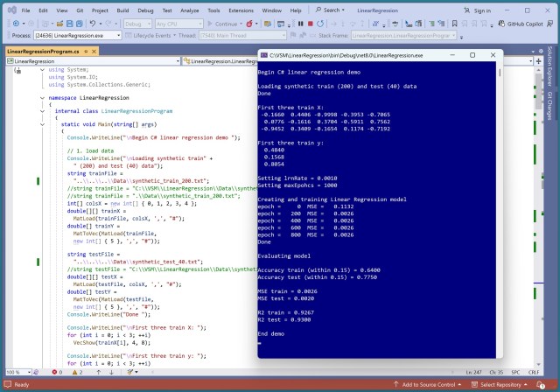Image resolution: width=560 pixels, height=392 pixels.
Task: Click Add to Source Control
Action: point(429,385)
